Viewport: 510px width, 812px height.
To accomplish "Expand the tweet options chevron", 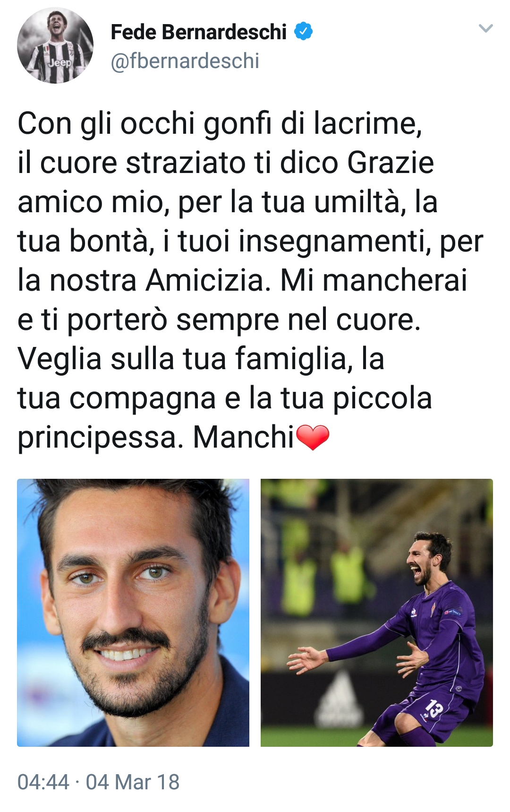I will coord(485,29).
